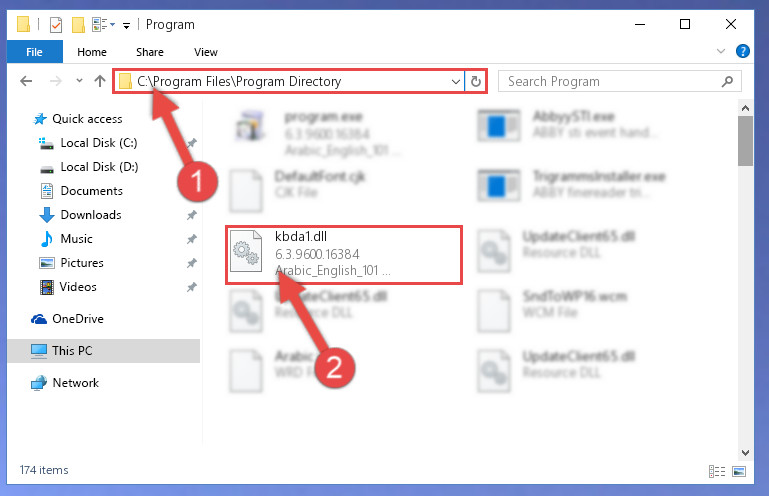Image resolution: width=769 pixels, height=496 pixels.
Task: Click into the Search Program field
Action: coord(610,81)
